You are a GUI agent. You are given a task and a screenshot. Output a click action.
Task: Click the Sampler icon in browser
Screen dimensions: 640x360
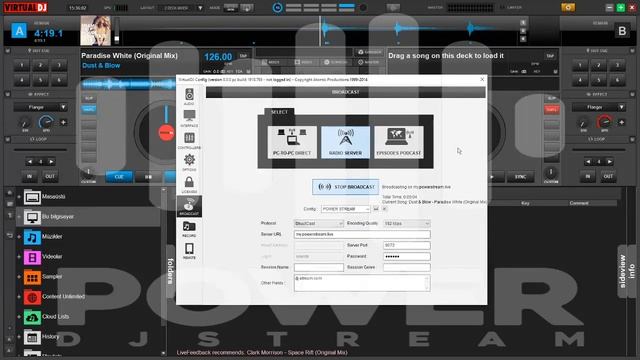click(x=32, y=277)
